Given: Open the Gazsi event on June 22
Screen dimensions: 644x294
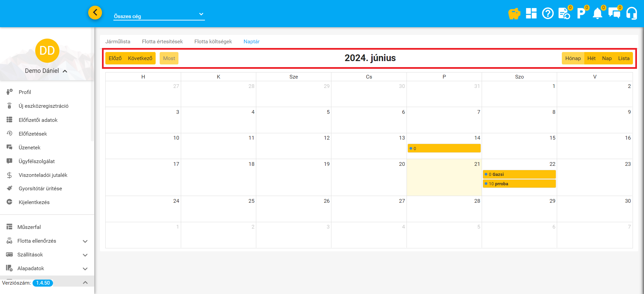Looking at the screenshot, I should pyautogui.click(x=519, y=175).
